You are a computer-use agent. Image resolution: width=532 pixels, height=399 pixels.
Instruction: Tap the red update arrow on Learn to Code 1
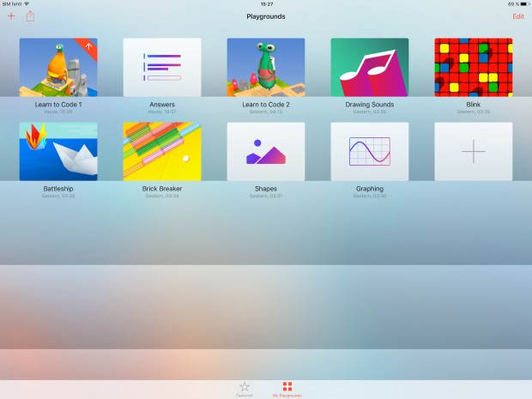point(89,46)
